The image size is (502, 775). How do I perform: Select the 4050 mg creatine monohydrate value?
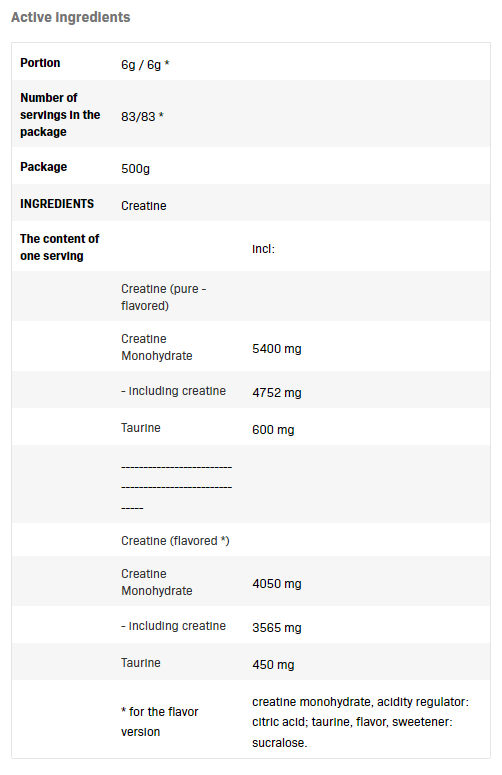tap(277, 584)
